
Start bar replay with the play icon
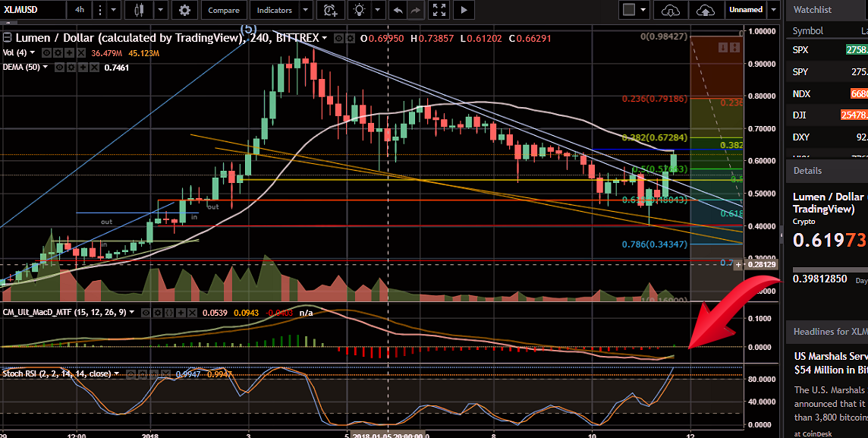pyautogui.click(x=464, y=9)
